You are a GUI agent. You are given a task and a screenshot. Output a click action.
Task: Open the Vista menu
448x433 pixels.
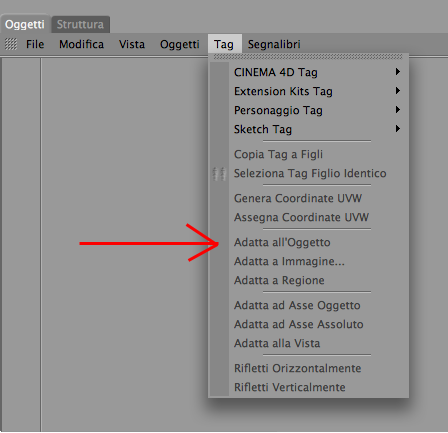coord(132,44)
